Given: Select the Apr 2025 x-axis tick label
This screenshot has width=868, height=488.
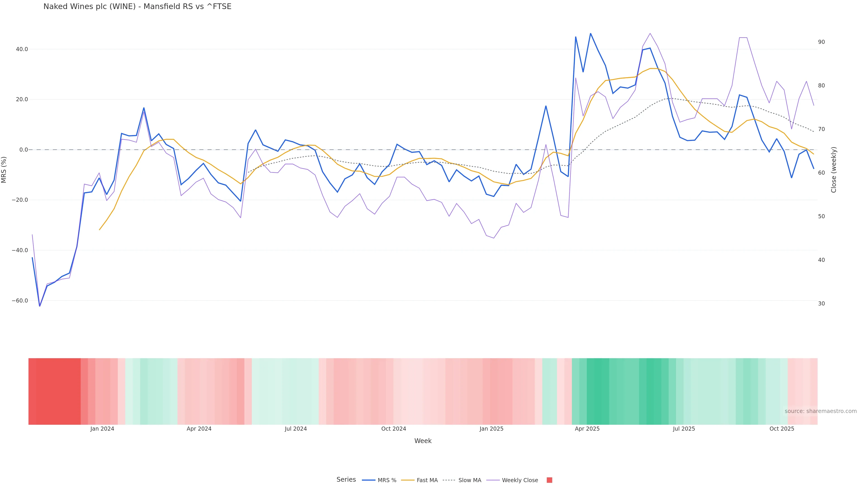Looking at the screenshot, I should 587,429.
